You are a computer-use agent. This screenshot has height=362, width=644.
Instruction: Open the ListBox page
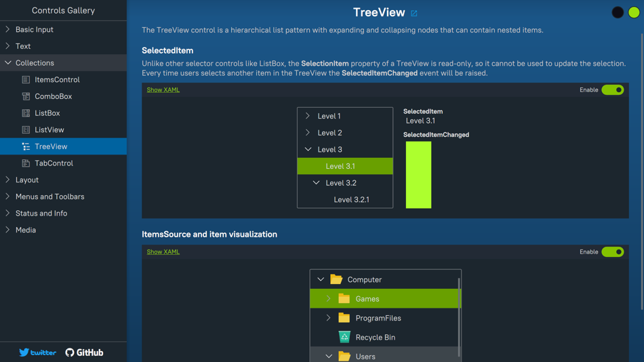pos(63,113)
